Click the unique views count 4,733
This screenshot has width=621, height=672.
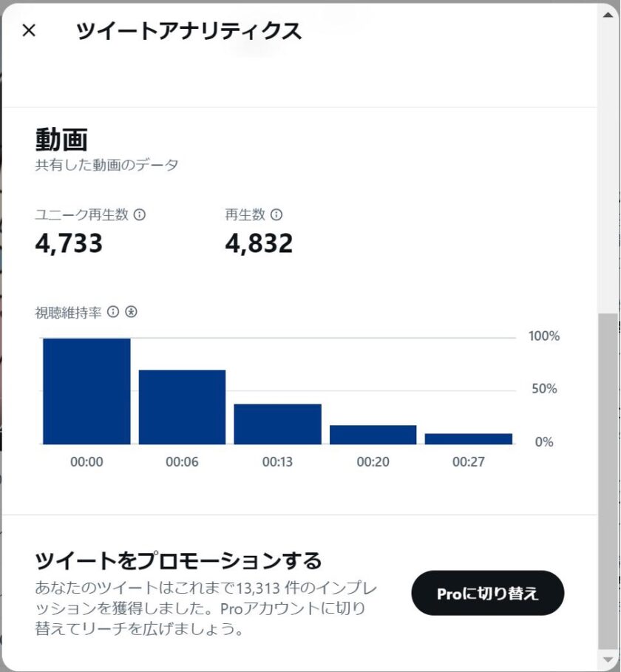[x=69, y=243]
